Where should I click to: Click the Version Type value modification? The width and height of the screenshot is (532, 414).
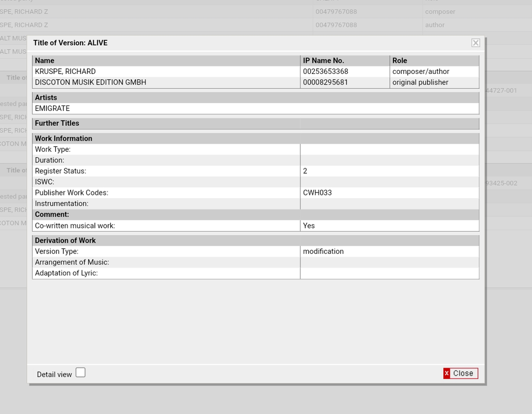pos(323,252)
